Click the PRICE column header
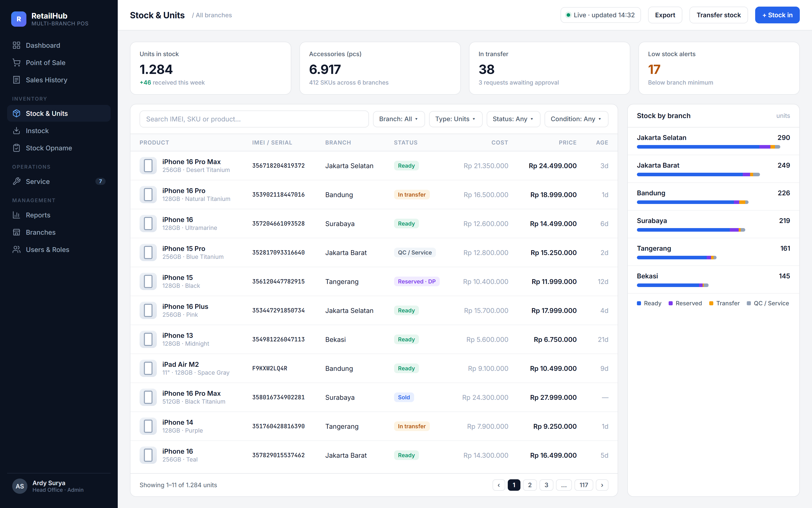 567,142
